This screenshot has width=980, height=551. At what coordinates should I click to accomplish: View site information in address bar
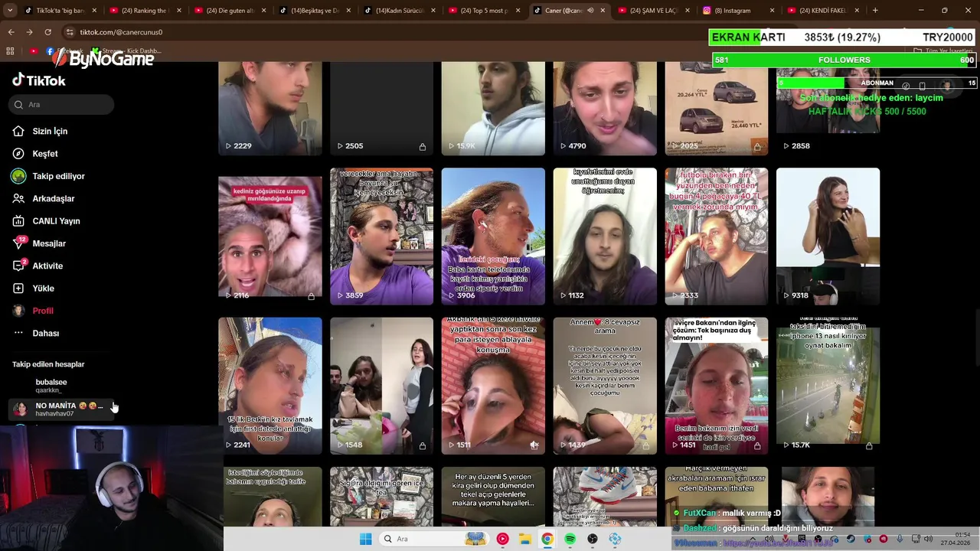[70, 32]
